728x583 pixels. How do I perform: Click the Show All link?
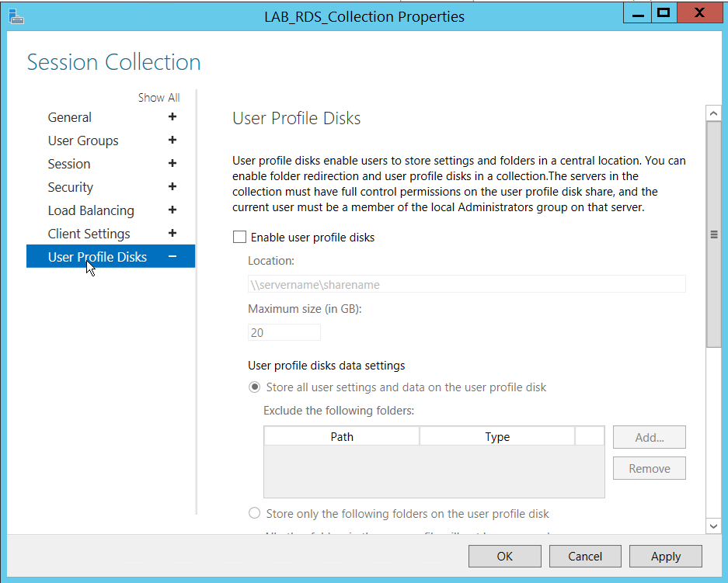pos(158,98)
